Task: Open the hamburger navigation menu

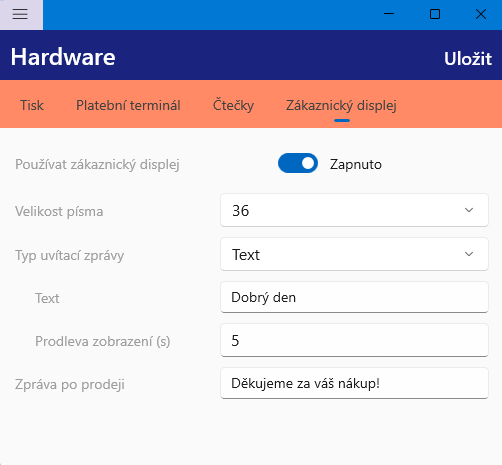Action: 20,14
